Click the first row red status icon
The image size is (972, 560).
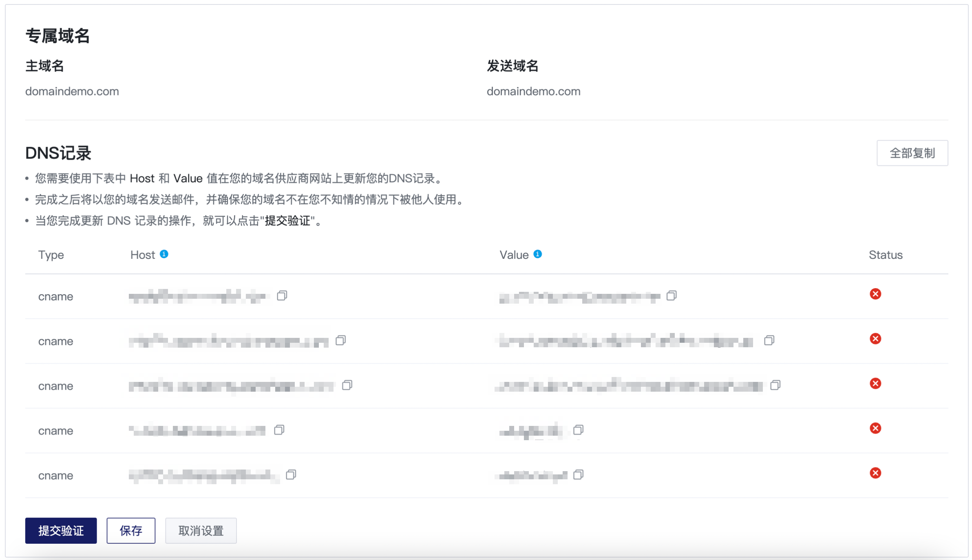pyautogui.click(x=875, y=294)
